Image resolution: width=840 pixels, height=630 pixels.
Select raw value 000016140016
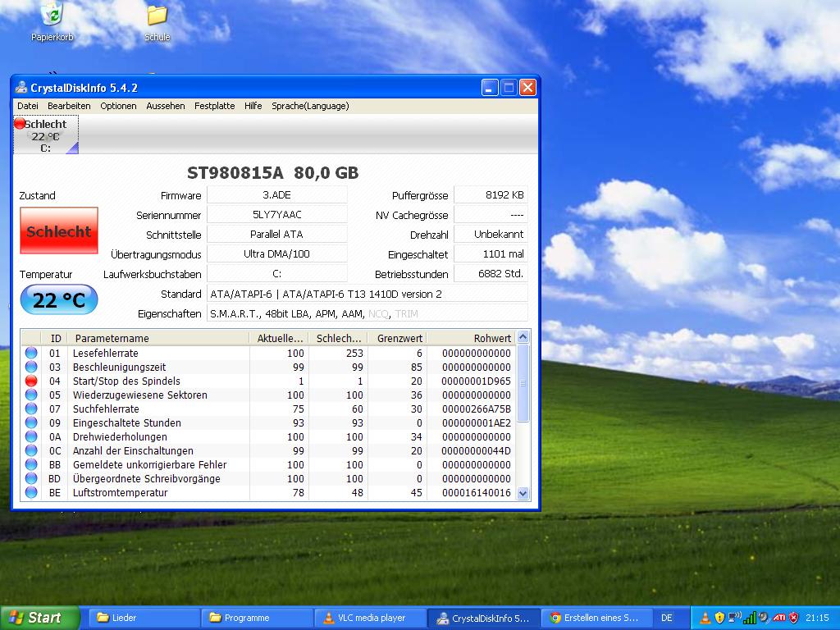coord(476,492)
